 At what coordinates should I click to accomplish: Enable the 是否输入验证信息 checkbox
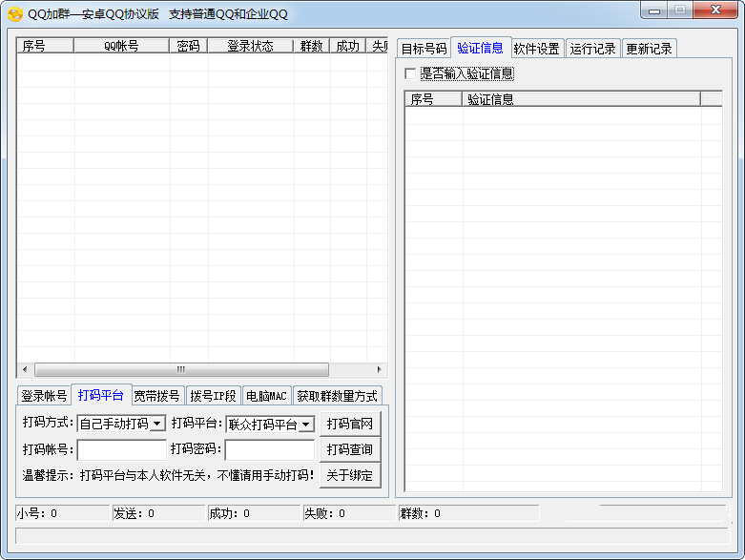point(410,73)
